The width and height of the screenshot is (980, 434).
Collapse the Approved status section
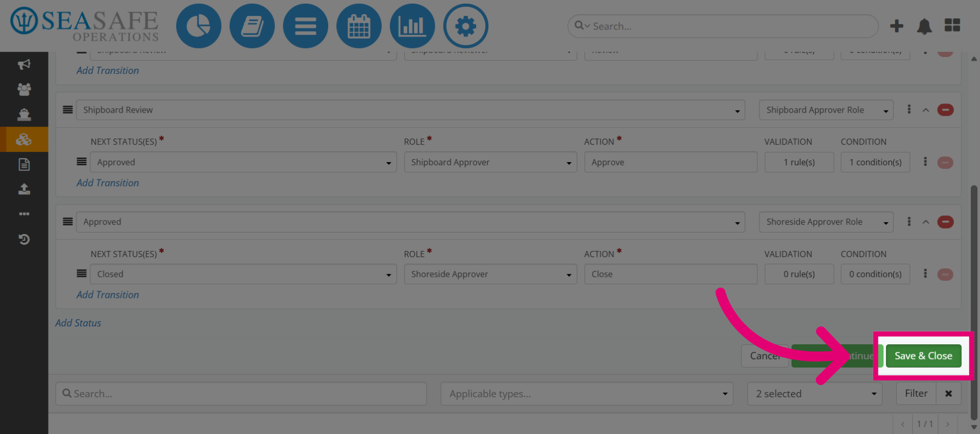click(x=926, y=222)
